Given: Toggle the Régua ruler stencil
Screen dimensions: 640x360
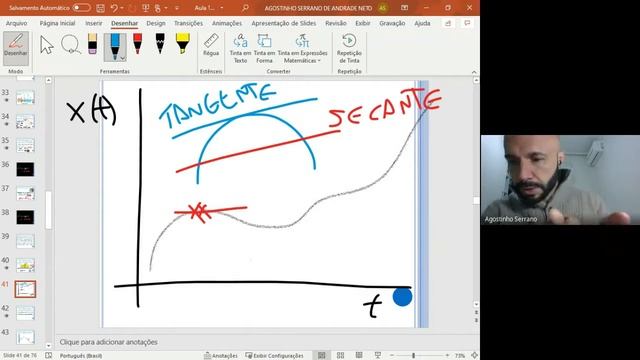Looking at the screenshot, I should click(211, 45).
